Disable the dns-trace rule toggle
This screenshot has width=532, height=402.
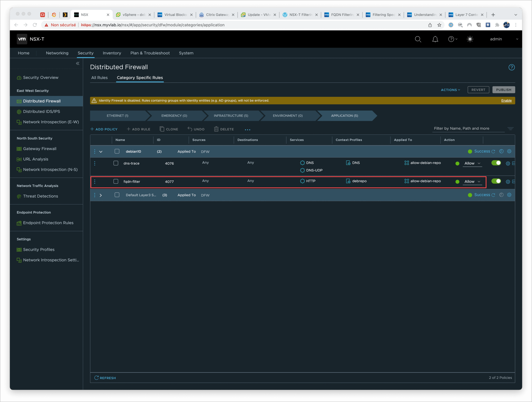click(496, 163)
